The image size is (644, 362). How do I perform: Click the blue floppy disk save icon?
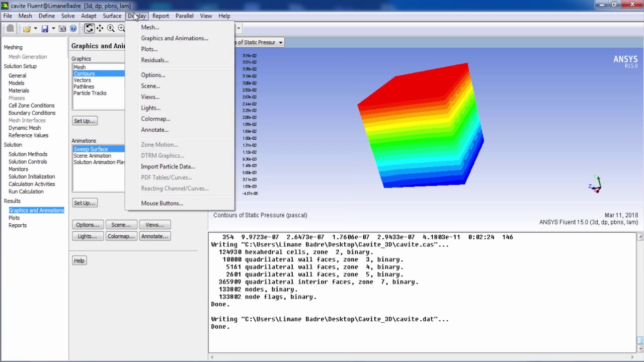coord(45,29)
